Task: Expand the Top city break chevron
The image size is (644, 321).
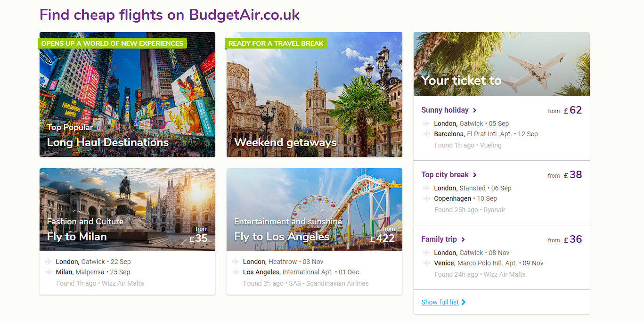Action: 475,175
